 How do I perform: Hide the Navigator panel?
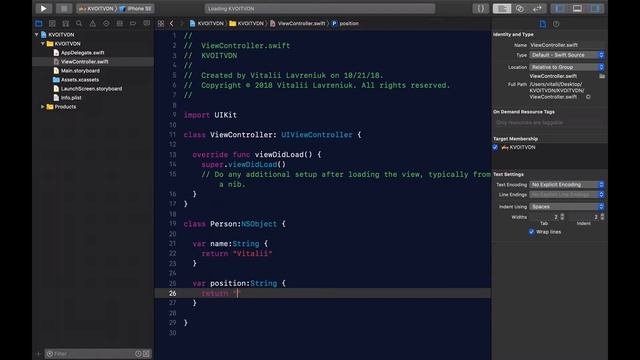pyautogui.click(x=560, y=8)
